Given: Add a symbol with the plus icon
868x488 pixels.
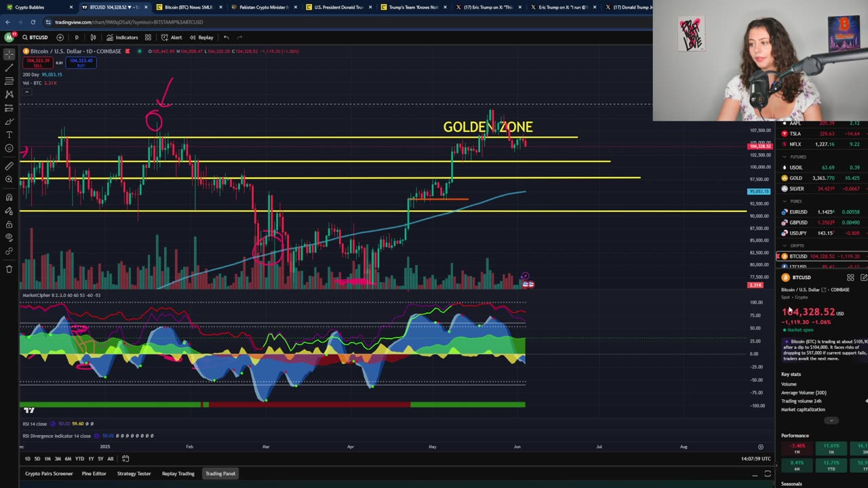Looking at the screenshot, I should tap(60, 37).
